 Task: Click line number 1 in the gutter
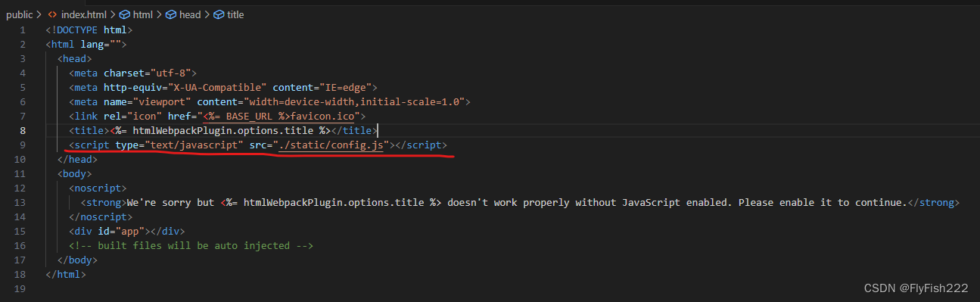pyautogui.click(x=23, y=30)
